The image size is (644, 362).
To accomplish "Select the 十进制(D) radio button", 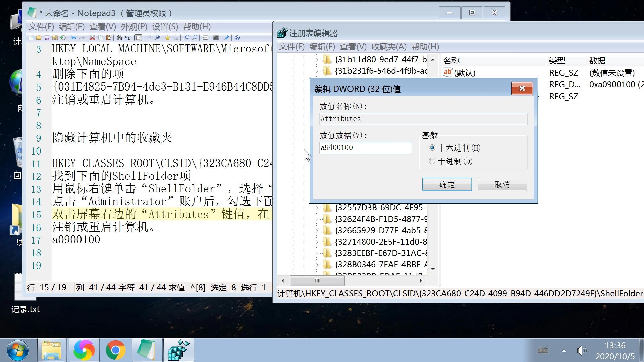I will tap(432, 161).
